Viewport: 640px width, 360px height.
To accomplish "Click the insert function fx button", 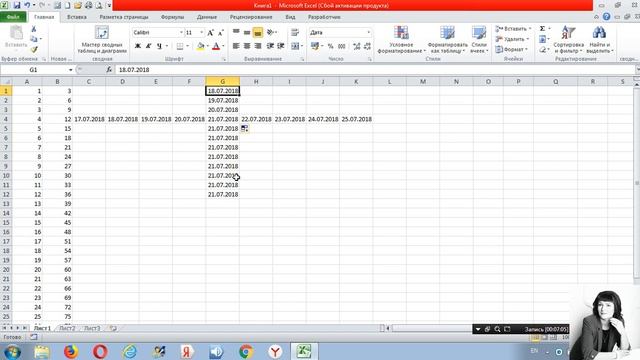I will 109,70.
